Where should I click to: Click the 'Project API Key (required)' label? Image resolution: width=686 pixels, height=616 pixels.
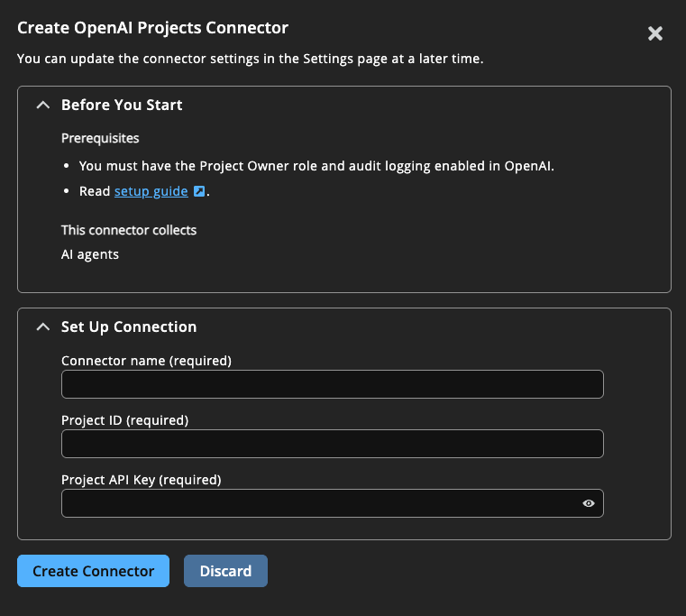pos(142,480)
